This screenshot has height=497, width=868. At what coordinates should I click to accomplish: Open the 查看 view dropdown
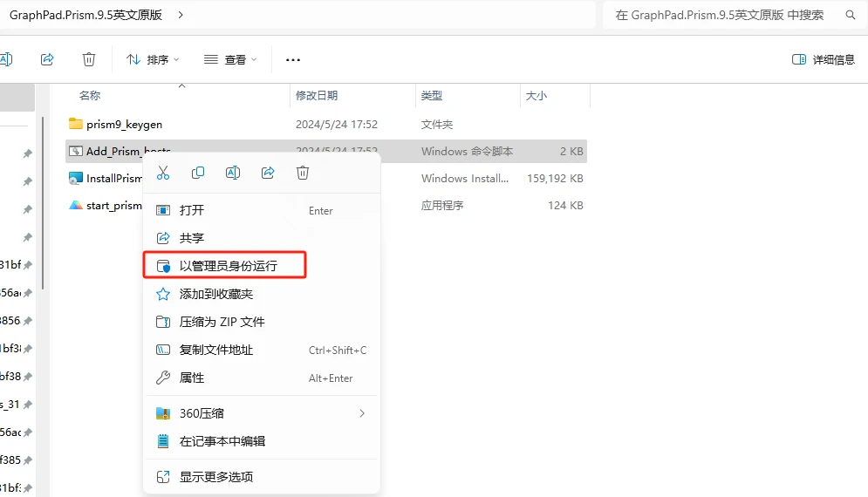230,59
